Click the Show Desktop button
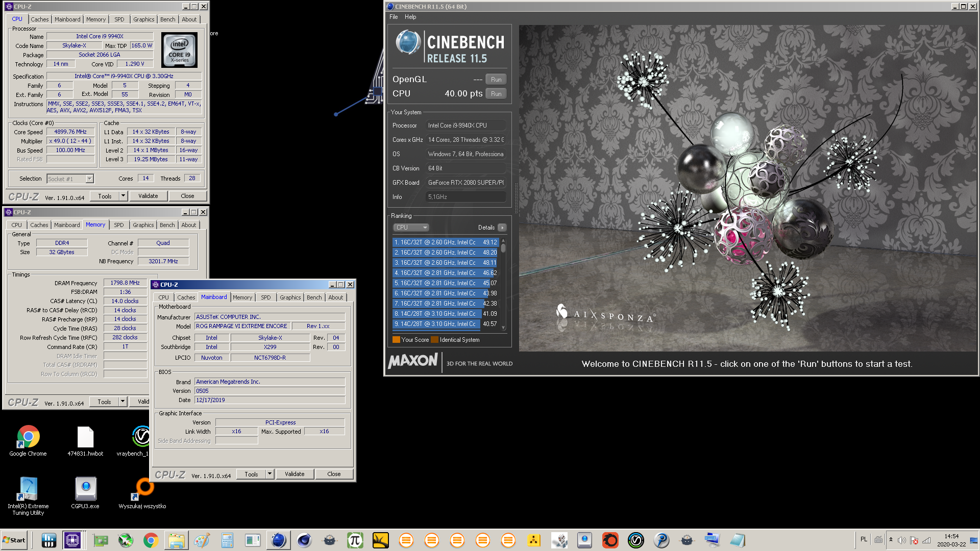 pyautogui.click(x=974, y=540)
